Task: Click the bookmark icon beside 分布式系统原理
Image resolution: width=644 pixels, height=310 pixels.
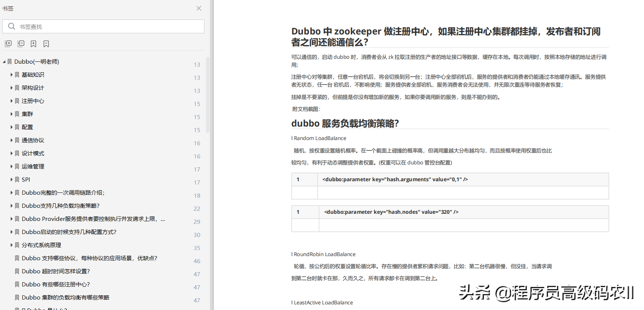Action: [17, 245]
